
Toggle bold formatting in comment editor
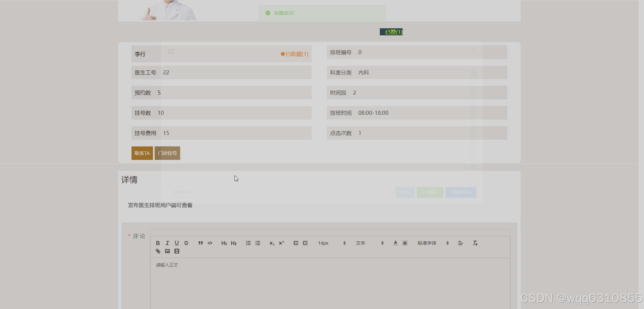click(158, 243)
